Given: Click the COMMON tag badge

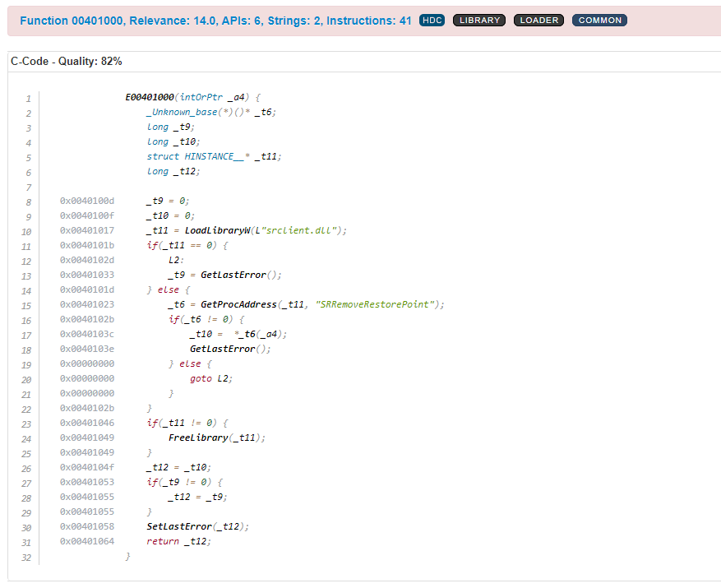Looking at the screenshot, I should tap(599, 21).
